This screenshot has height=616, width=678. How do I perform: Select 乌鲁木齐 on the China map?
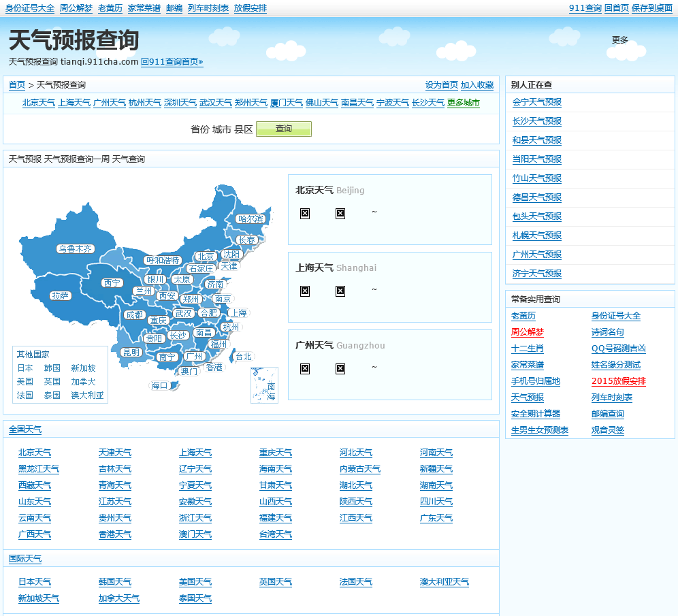pos(76,249)
